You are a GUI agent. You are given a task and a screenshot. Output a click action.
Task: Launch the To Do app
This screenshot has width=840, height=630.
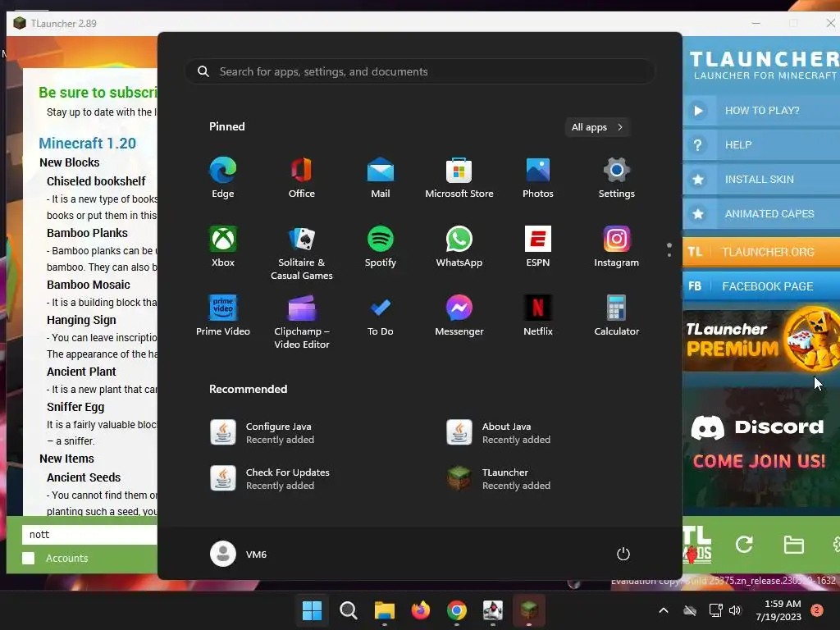[381, 316]
